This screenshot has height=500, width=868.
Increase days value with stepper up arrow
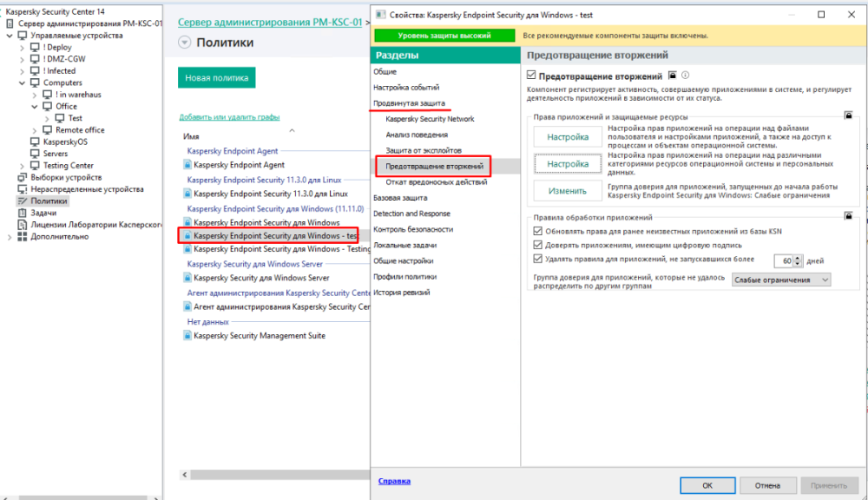[798, 258]
